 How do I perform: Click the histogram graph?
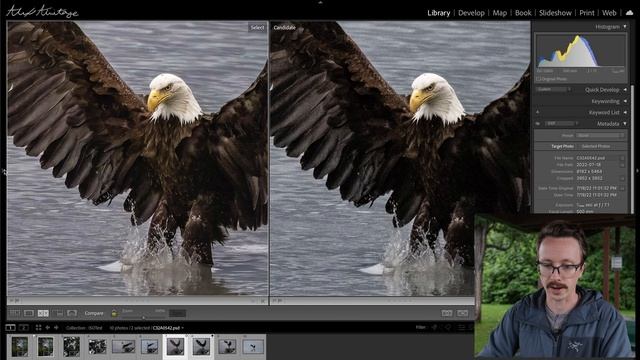pos(580,51)
